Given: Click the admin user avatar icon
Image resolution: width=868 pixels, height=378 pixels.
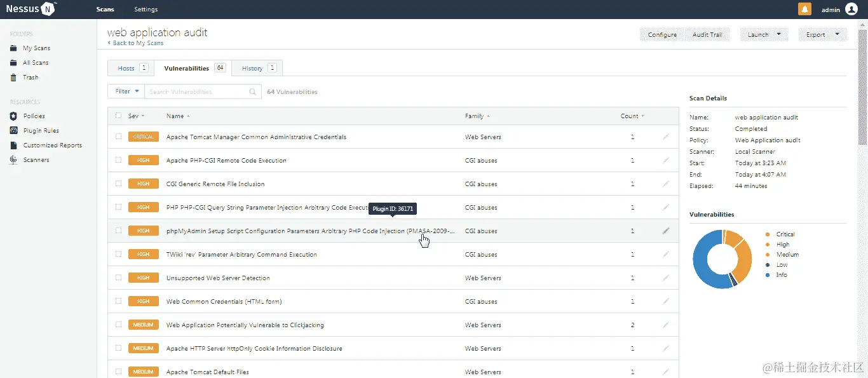Looking at the screenshot, I should point(851,9).
